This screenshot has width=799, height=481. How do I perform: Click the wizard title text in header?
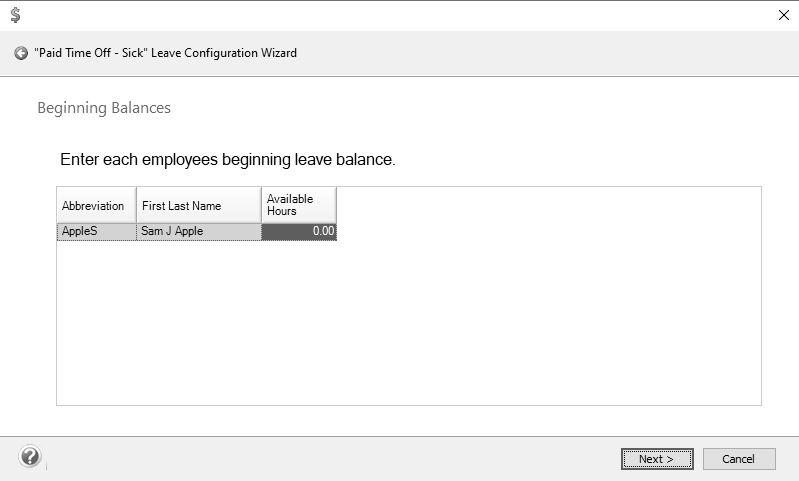tap(165, 53)
